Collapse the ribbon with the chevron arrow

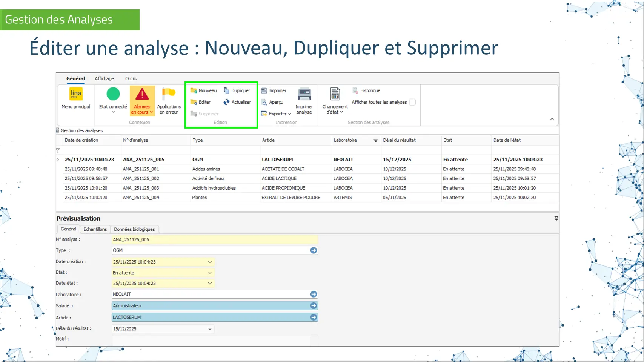pyautogui.click(x=552, y=119)
